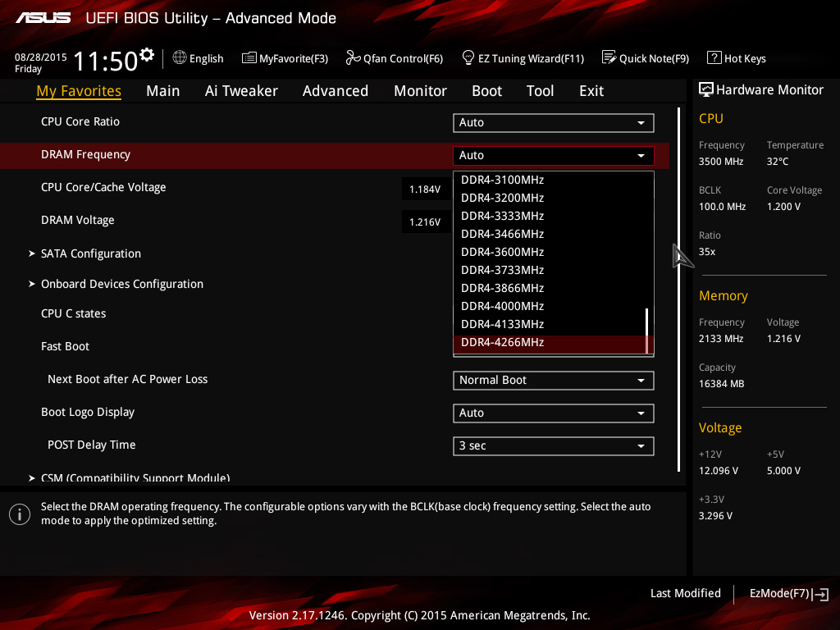
Task: Expand CSM (Compatibility Support Module)
Action: click(x=135, y=477)
